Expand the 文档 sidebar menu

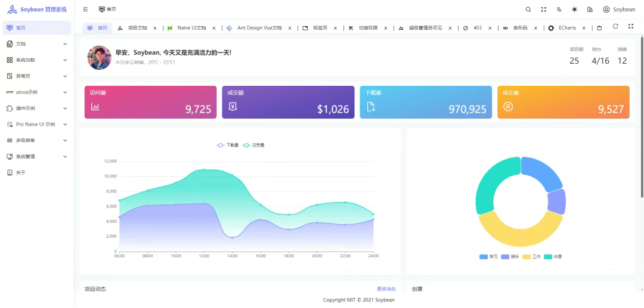(x=37, y=44)
